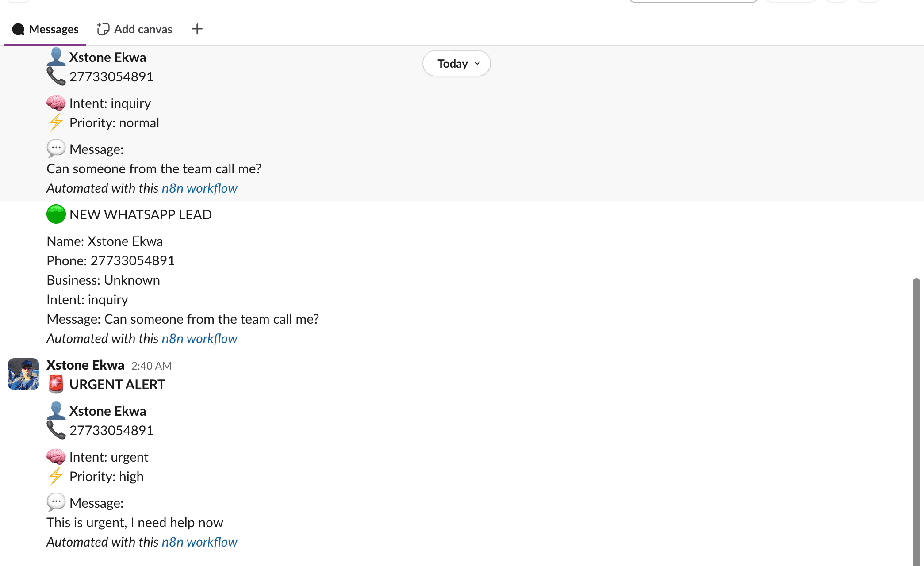Click the chat bubble icon on Messages tab

point(19,29)
